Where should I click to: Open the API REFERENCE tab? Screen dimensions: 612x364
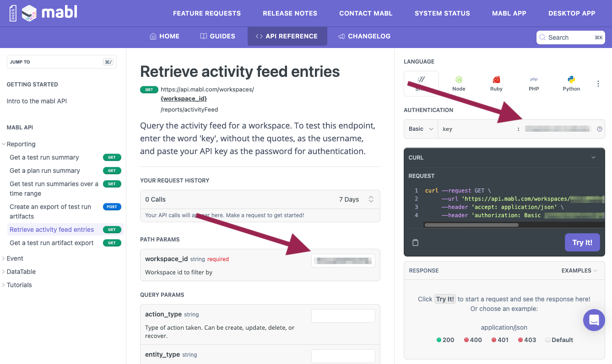click(287, 36)
